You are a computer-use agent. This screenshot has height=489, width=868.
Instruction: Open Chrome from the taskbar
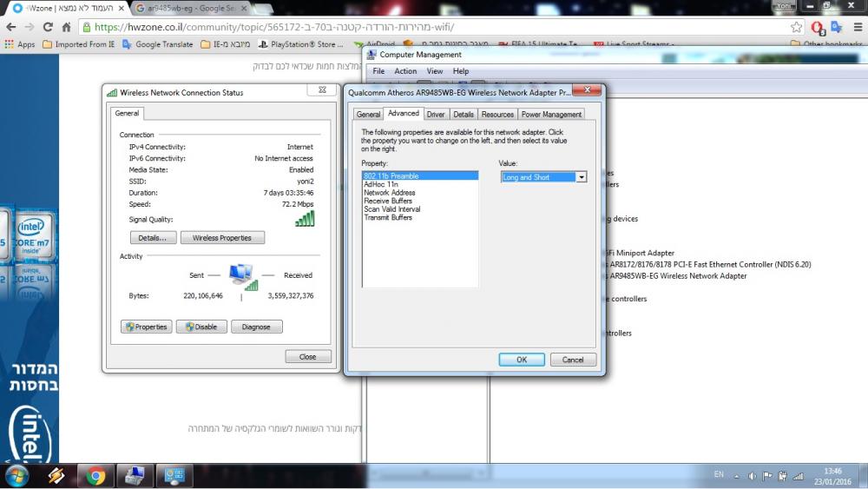click(95, 476)
